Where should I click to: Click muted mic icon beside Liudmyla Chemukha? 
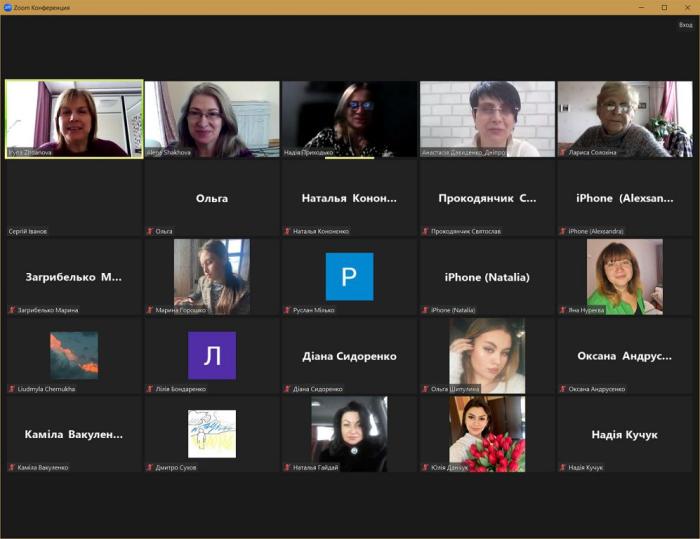pos(12,389)
